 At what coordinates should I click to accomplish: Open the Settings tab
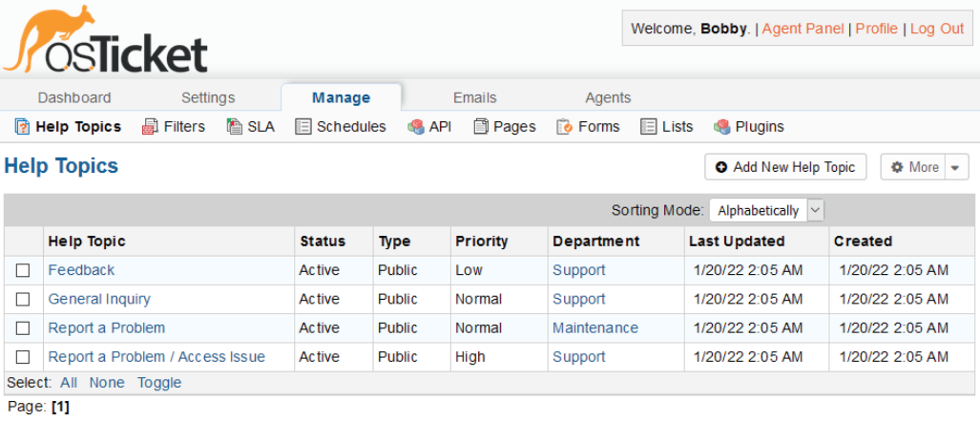[x=208, y=97]
